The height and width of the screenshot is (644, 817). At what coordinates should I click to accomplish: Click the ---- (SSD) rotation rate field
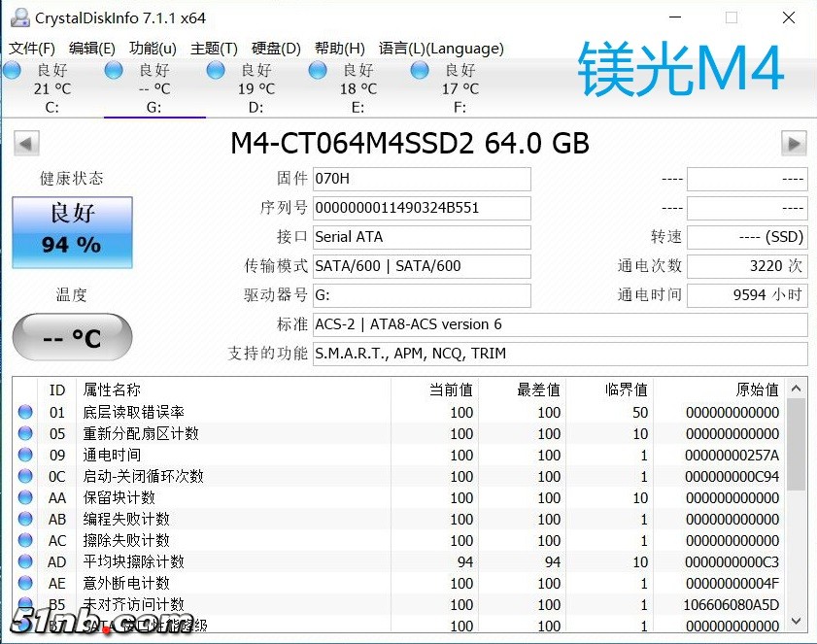point(747,237)
